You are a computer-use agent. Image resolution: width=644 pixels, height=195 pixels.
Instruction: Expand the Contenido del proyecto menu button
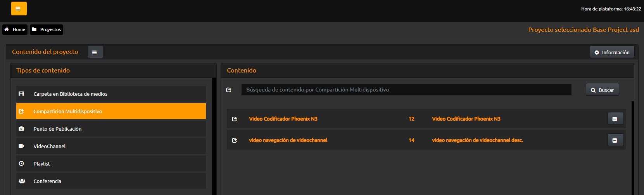click(95, 52)
